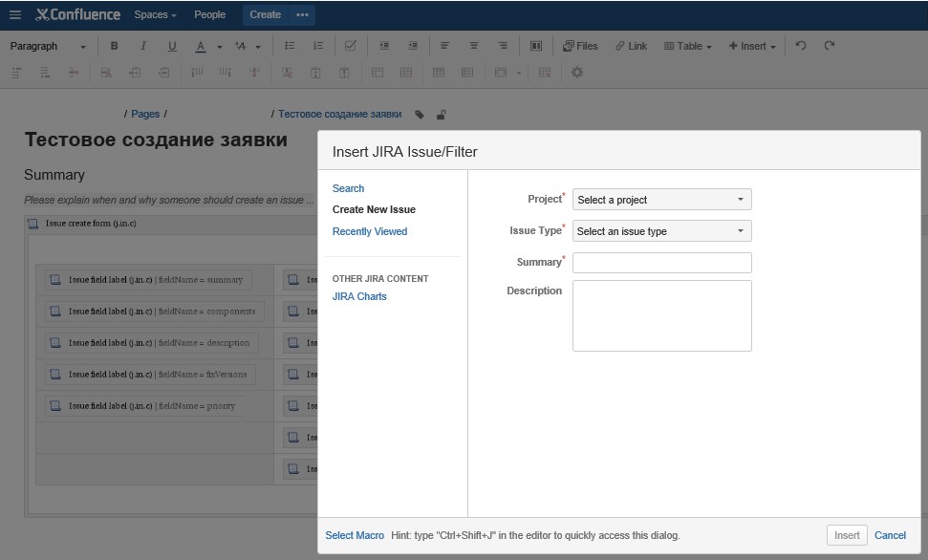Screen dimensions: 928x560
Task: Open the Paragraph style dropdown
Action: [48, 46]
